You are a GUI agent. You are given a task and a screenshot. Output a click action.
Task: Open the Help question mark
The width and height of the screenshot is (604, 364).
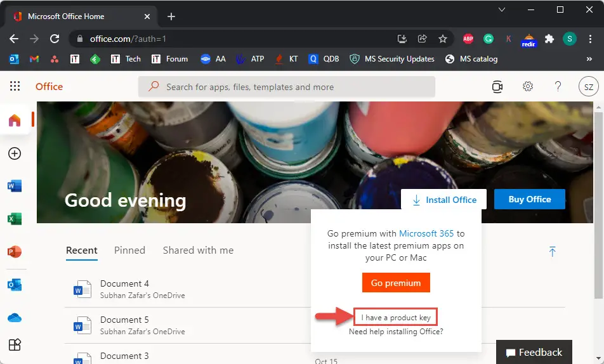point(558,86)
